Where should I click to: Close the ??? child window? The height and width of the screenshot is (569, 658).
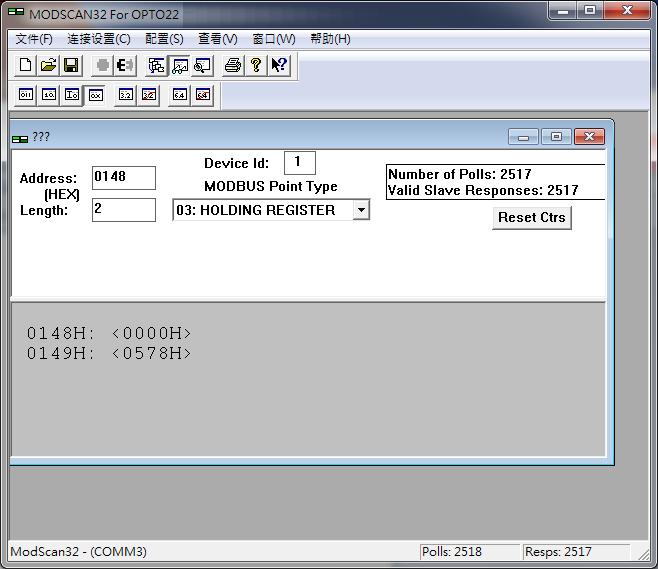coord(589,137)
